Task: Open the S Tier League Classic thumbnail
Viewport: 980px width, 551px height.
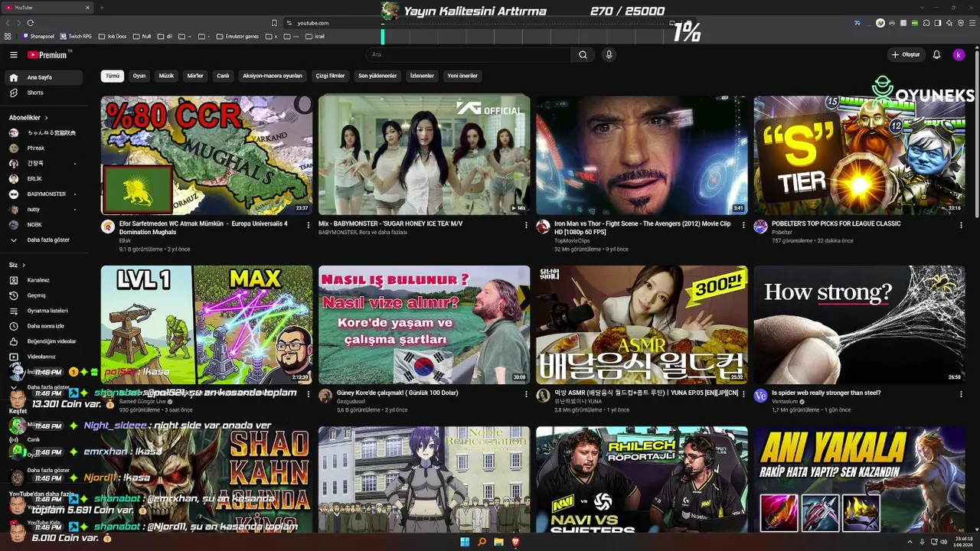Action: coord(859,155)
